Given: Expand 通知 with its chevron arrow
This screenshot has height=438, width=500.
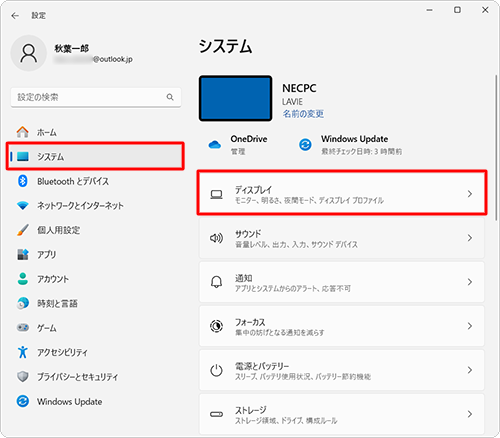Looking at the screenshot, I should pos(470,282).
